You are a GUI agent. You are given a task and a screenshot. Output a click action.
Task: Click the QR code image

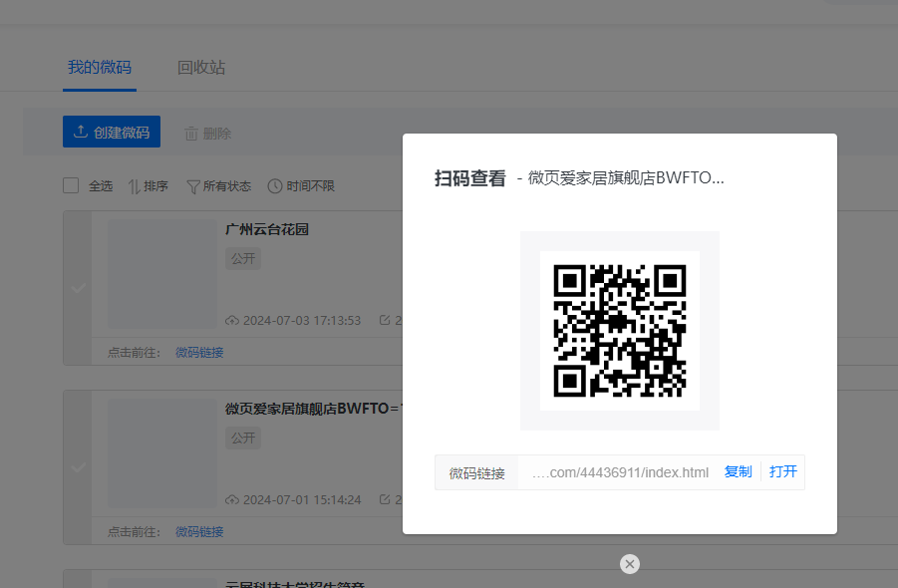point(620,331)
